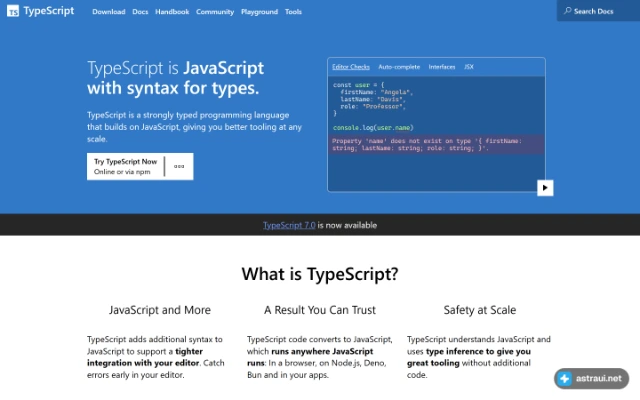Click the 'console.log(user.name)' code line

[373, 128]
